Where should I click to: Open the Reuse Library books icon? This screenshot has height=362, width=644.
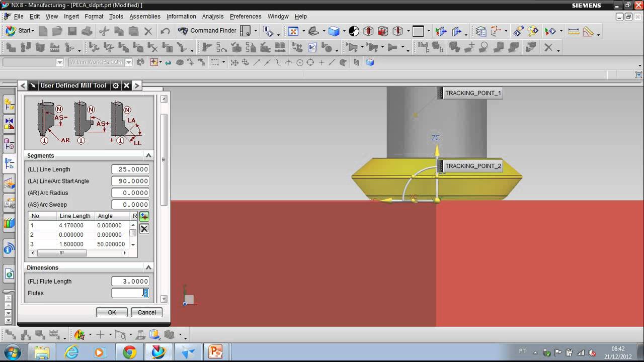point(9,222)
